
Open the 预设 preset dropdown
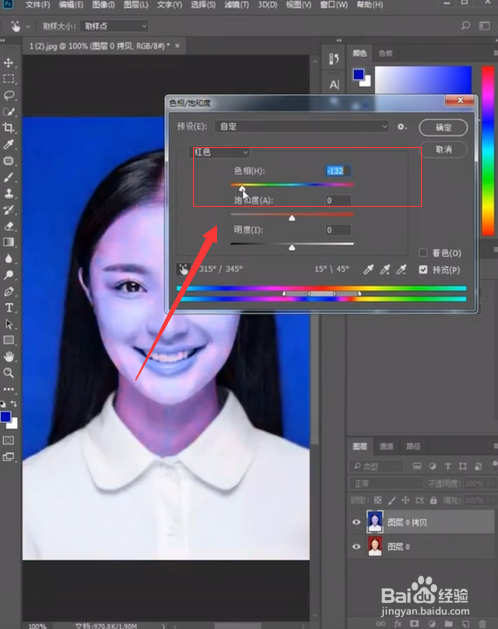(x=303, y=127)
